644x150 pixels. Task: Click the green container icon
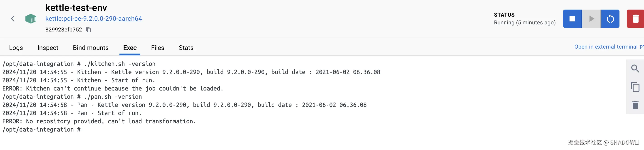31,19
